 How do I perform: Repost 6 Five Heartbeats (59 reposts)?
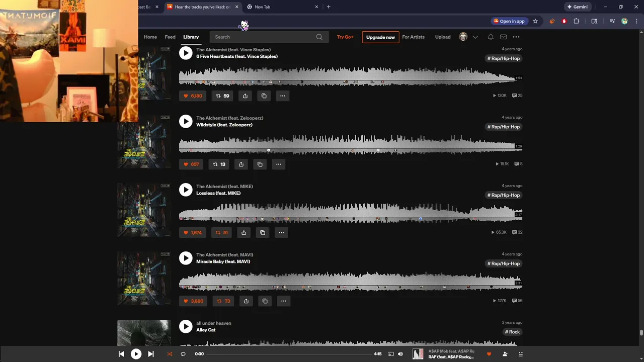coord(222,96)
